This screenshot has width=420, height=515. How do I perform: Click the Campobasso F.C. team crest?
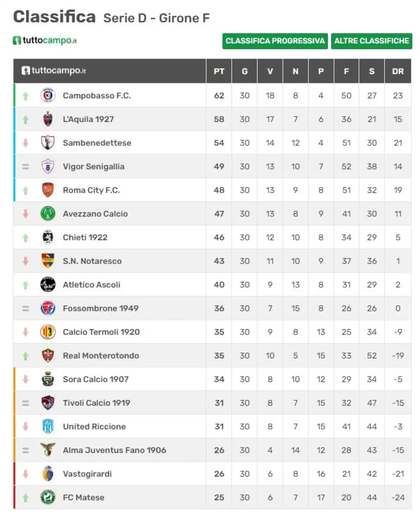point(48,95)
